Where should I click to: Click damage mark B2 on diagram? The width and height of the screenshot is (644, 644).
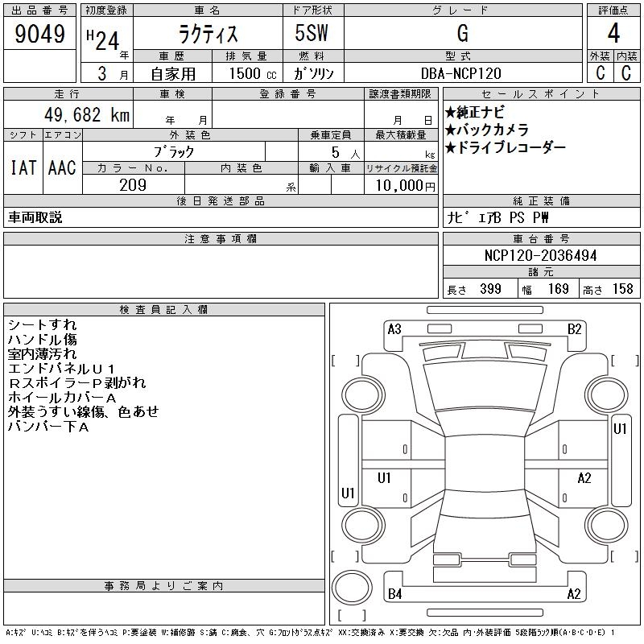575,329
